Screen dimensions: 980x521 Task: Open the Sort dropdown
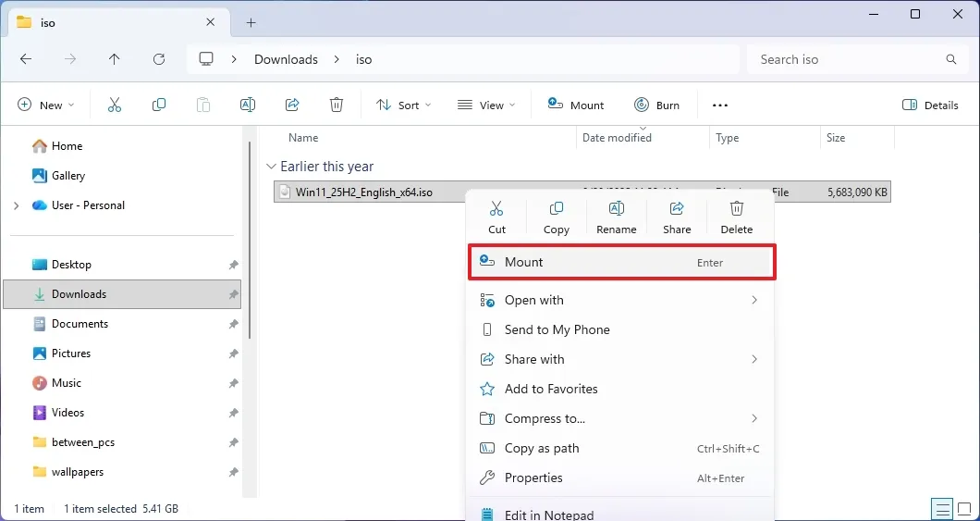pos(403,105)
